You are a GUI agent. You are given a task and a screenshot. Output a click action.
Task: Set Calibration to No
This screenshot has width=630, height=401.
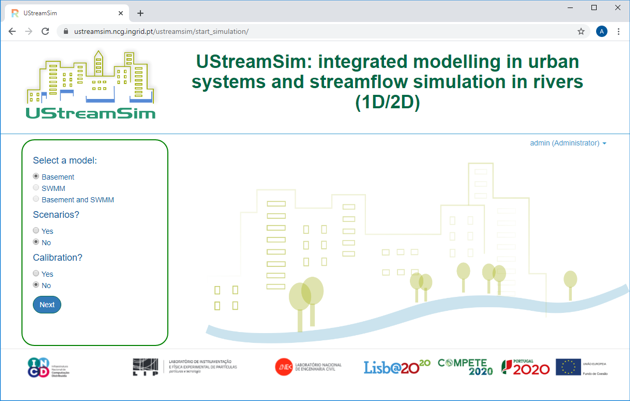pos(36,285)
